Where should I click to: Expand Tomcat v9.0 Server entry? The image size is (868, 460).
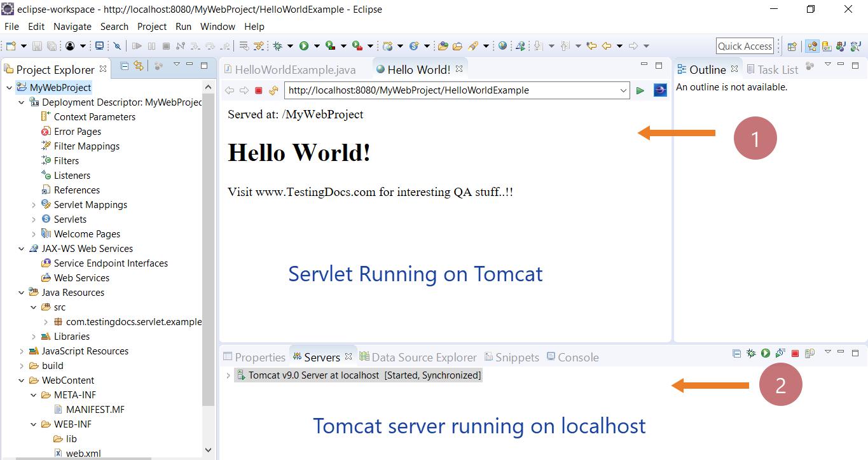click(x=228, y=375)
